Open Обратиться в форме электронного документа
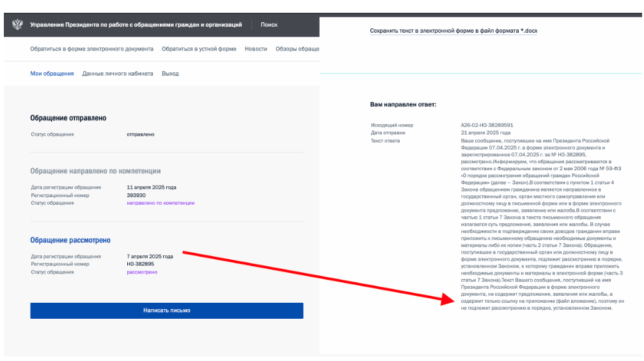The image size is (644, 361). pyautogui.click(x=91, y=49)
